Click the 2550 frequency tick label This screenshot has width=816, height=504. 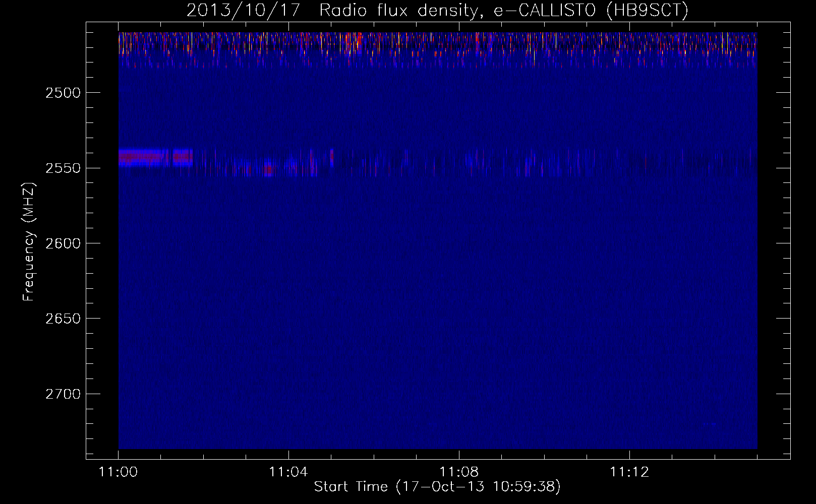coord(64,168)
